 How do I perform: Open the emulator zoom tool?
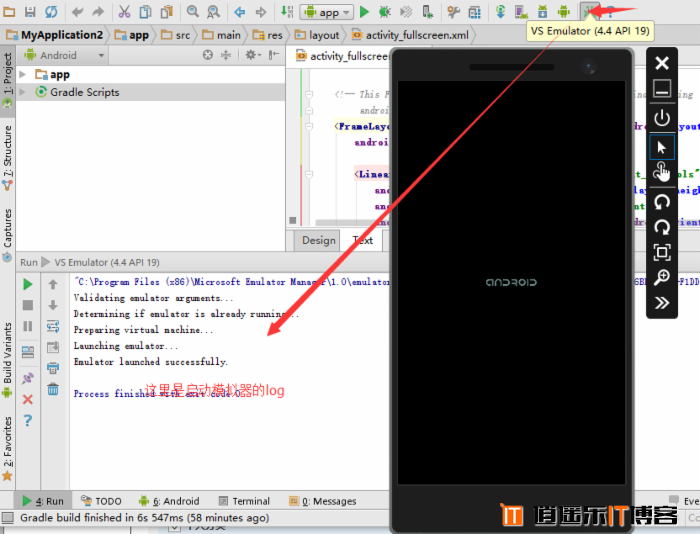coord(661,277)
